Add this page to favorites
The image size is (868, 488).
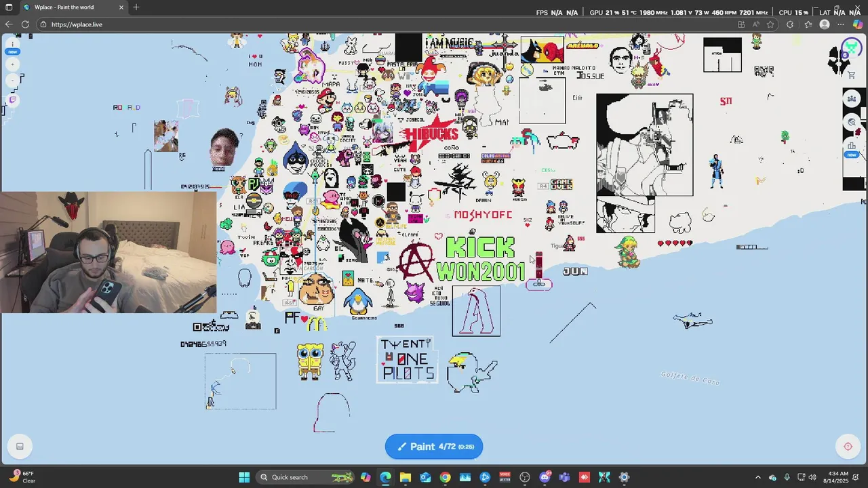(770, 24)
